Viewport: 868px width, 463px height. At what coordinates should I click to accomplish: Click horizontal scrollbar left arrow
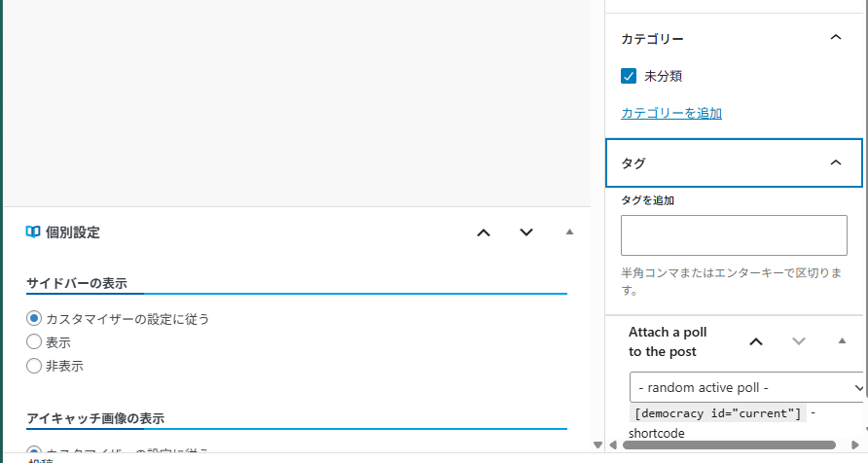(x=613, y=445)
